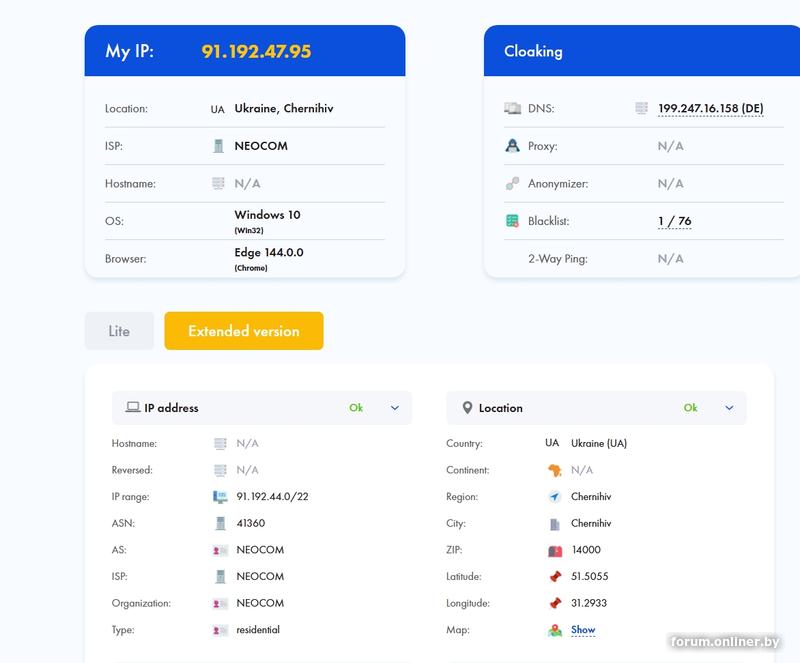Click the laptop icon by IP address heading
Viewport: 800px width, 663px height.
click(133, 407)
